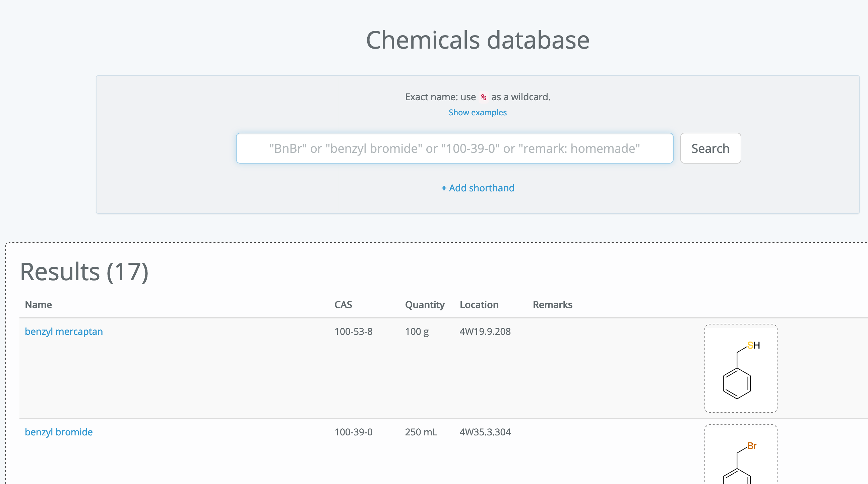This screenshot has height=484, width=868.
Task: Sort results by the Location column
Action: tap(479, 304)
